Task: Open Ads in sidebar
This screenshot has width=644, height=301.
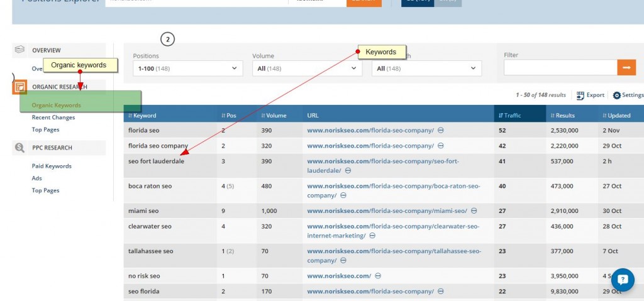Action: click(37, 178)
